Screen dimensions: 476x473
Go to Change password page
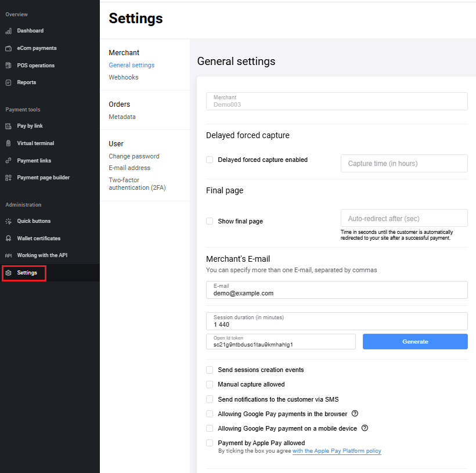coord(134,156)
